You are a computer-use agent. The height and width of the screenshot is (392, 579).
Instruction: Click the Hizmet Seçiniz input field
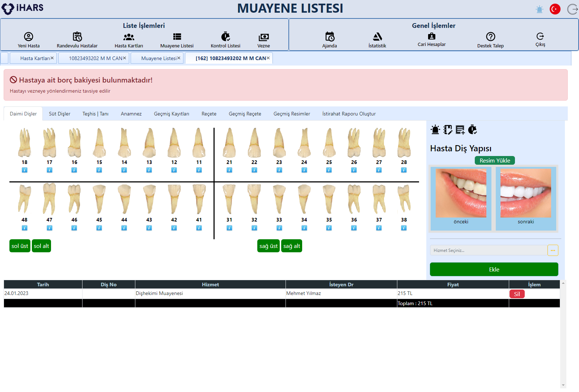[489, 250]
